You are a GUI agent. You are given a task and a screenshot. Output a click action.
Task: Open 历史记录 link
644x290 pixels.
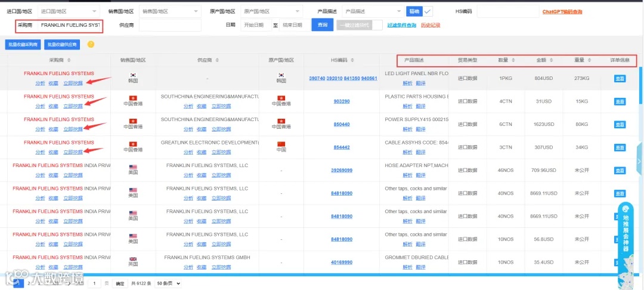[x=431, y=25]
